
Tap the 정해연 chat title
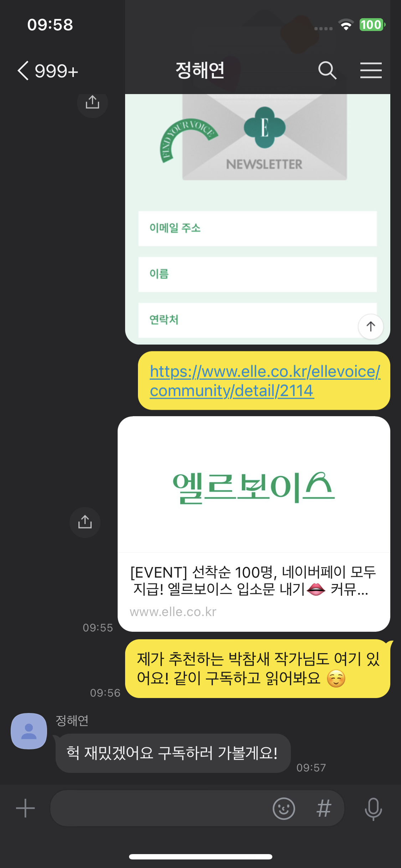(200, 70)
